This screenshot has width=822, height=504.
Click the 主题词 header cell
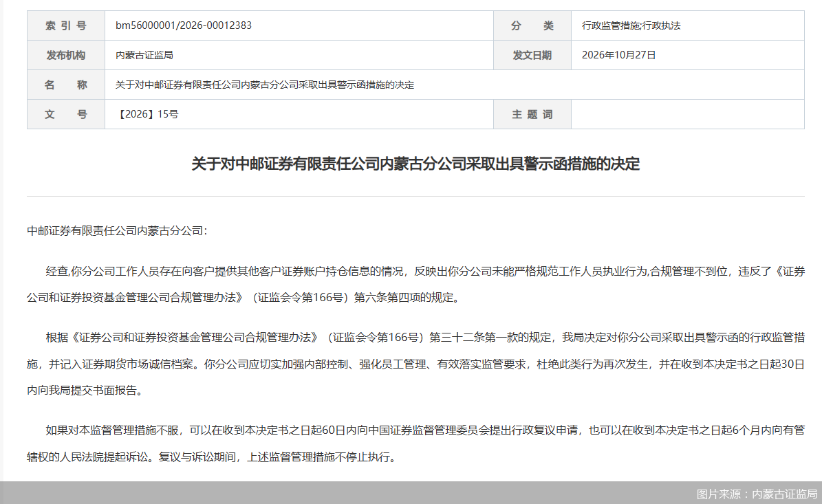coord(532,114)
